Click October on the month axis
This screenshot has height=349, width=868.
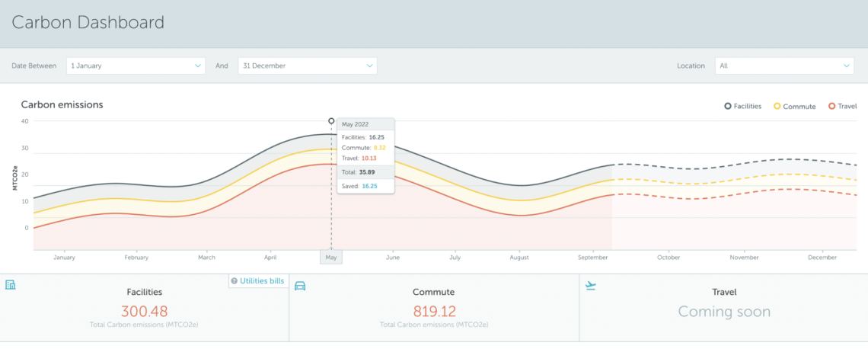(x=669, y=258)
